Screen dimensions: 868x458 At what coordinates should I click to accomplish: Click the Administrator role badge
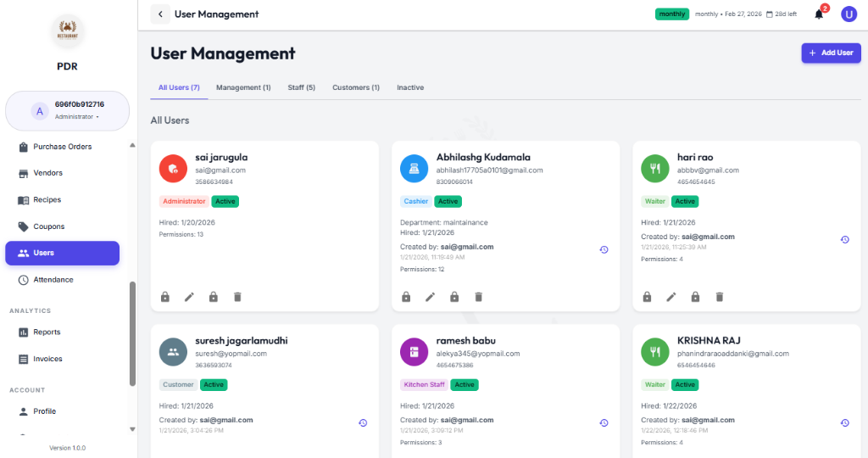point(184,202)
